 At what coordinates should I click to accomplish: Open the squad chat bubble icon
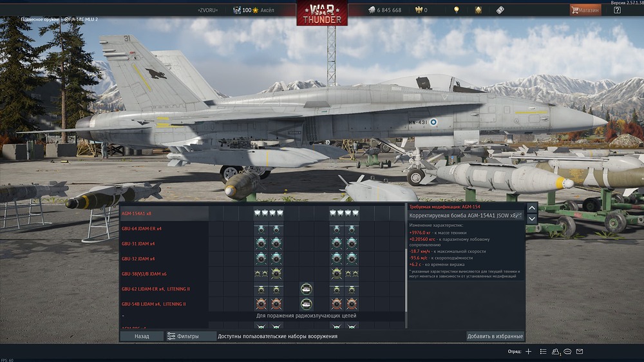[567, 352]
